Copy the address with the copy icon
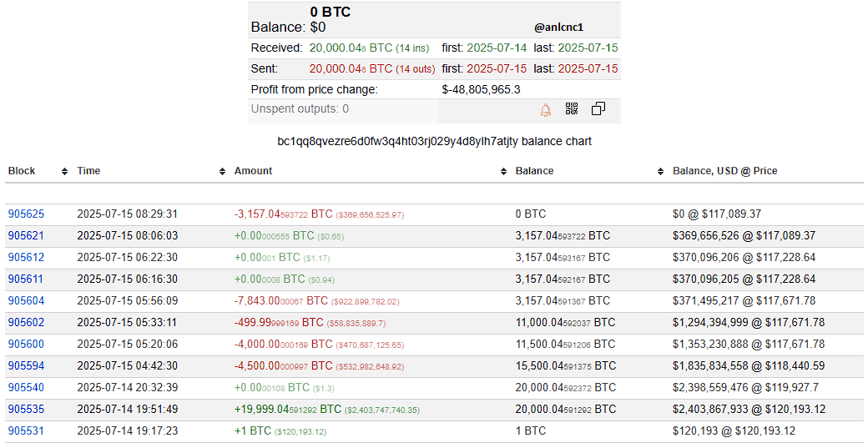The width and height of the screenshot is (868, 448). click(x=598, y=109)
